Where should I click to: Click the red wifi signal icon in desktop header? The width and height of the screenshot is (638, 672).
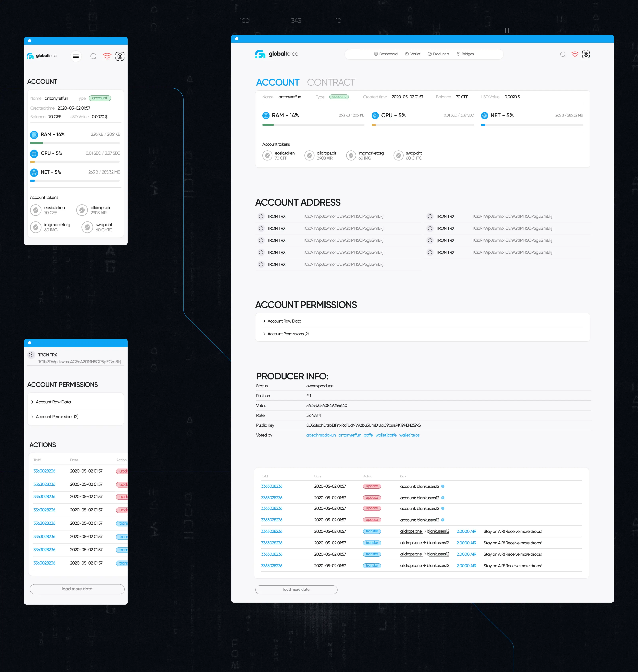(x=574, y=54)
